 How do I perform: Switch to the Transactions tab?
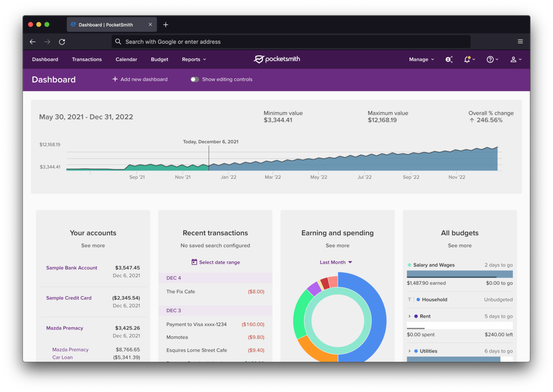[x=87, y=59]
